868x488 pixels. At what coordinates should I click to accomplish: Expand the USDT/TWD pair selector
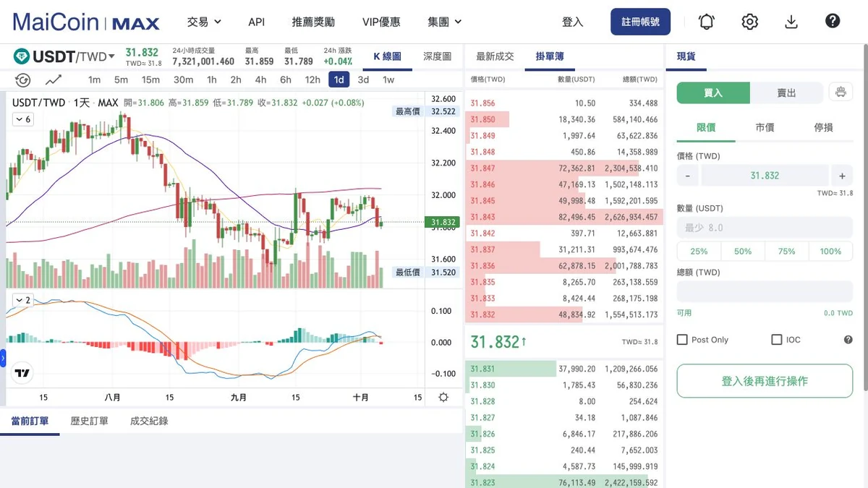(74, 56)
